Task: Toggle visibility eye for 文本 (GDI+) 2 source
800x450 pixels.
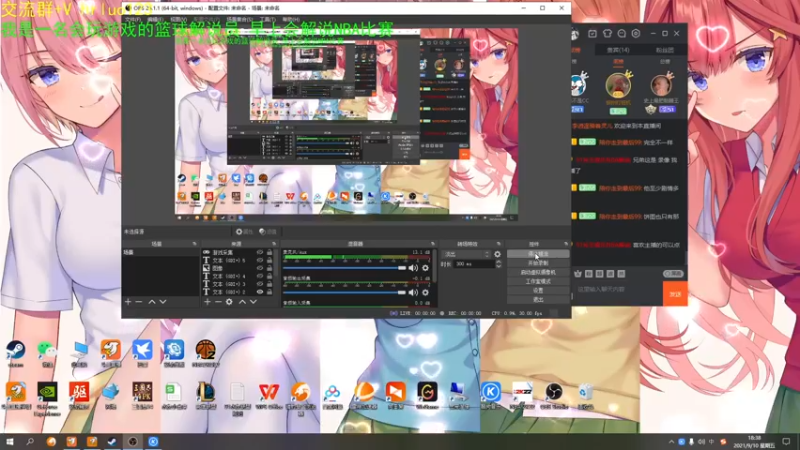Action: [x=260, y=292]
